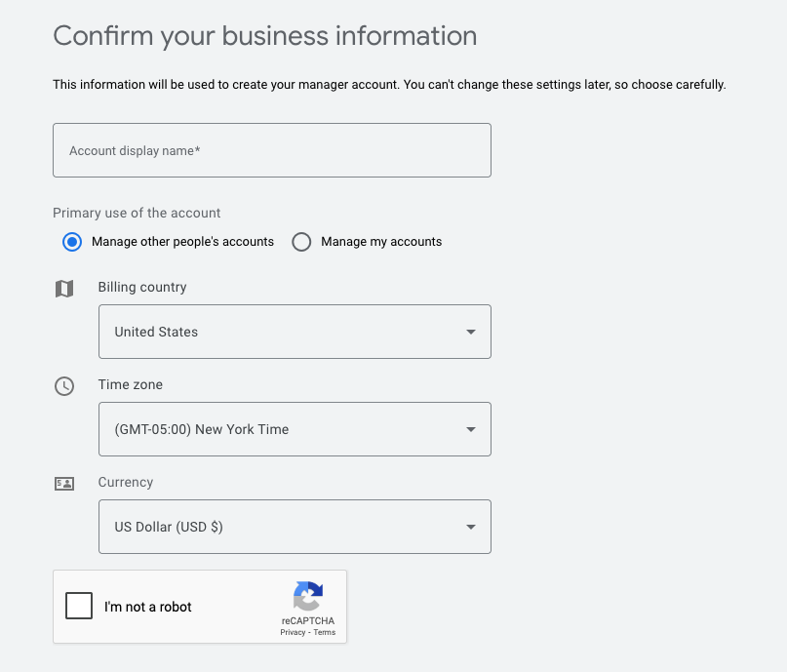Click the Primary use of the account label
Viewport: 787px width, 672px height.
click(137, 213)
